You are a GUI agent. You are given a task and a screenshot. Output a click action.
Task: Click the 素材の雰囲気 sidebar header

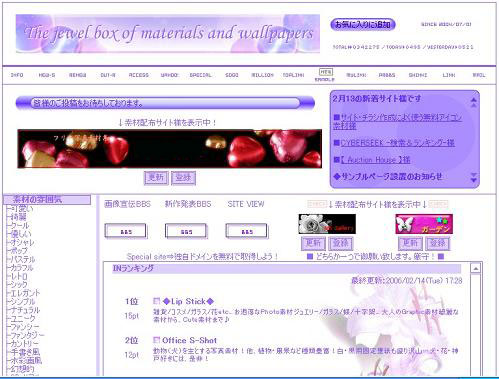point(47,200)
